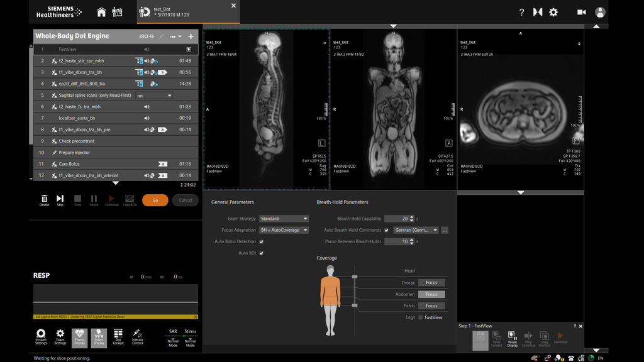Open the Dot Cockpit
Screen dimensions: 644x362
click(x=118, y=336)
